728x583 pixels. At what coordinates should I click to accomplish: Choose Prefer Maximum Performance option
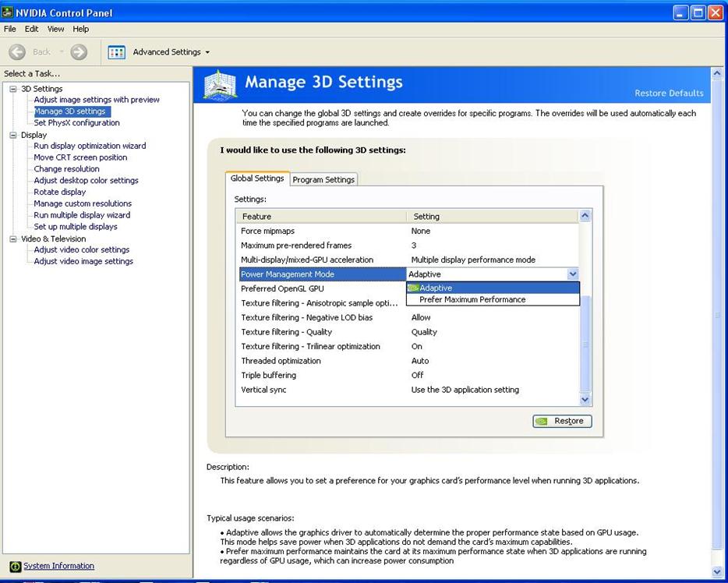point(493,299)
